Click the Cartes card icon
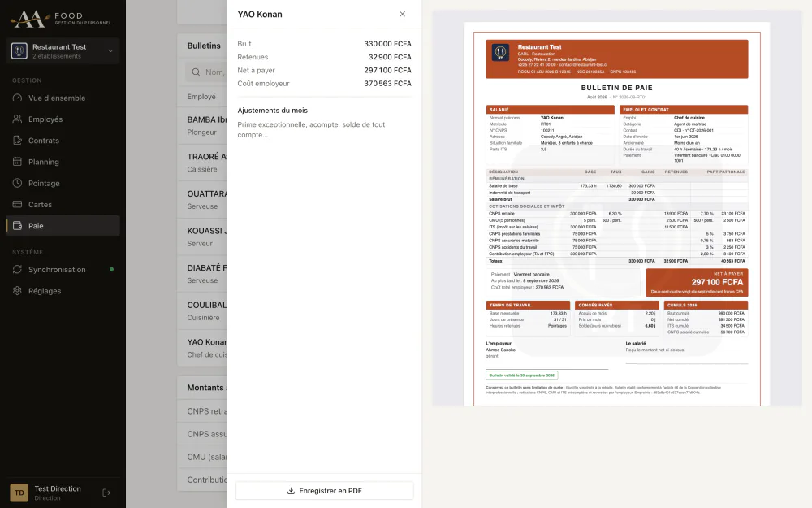The height and width of the screenshot is (508, 812). (x=17, y=204)
